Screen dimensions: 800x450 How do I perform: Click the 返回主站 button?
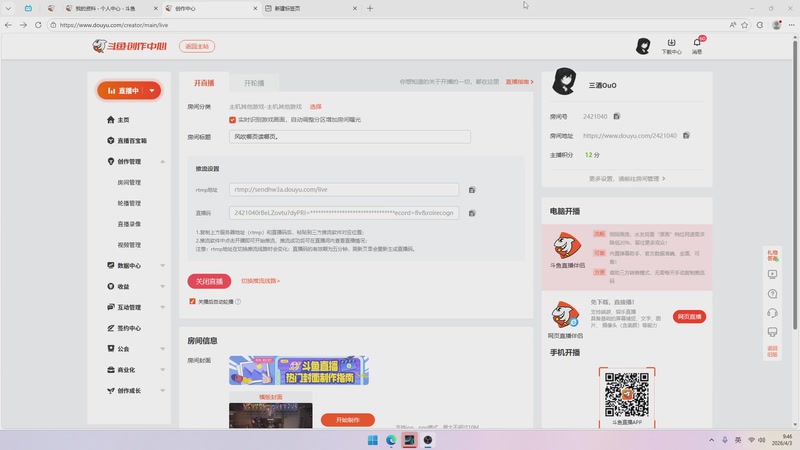pos(197,46)
